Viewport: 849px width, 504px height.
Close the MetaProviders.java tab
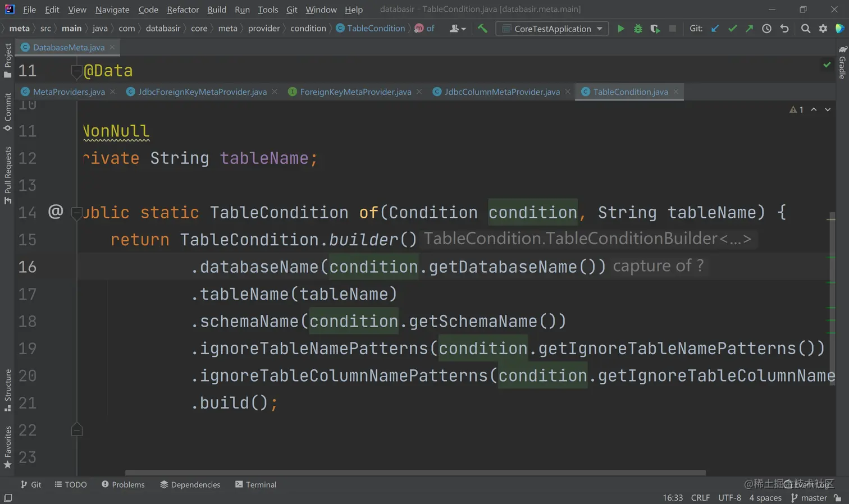(x=113, y=91)
